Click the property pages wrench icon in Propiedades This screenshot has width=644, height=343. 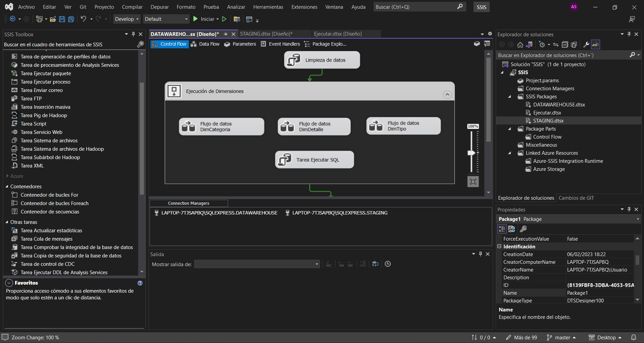pyautogui.click(x=523, y=229)
